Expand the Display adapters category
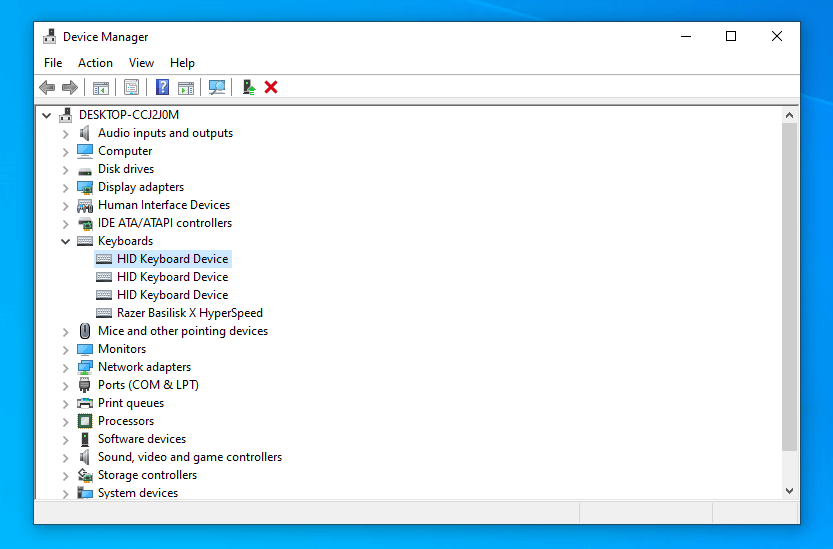Image resolution: width=833 pixels, height=549 pixels. click(65, 188)
